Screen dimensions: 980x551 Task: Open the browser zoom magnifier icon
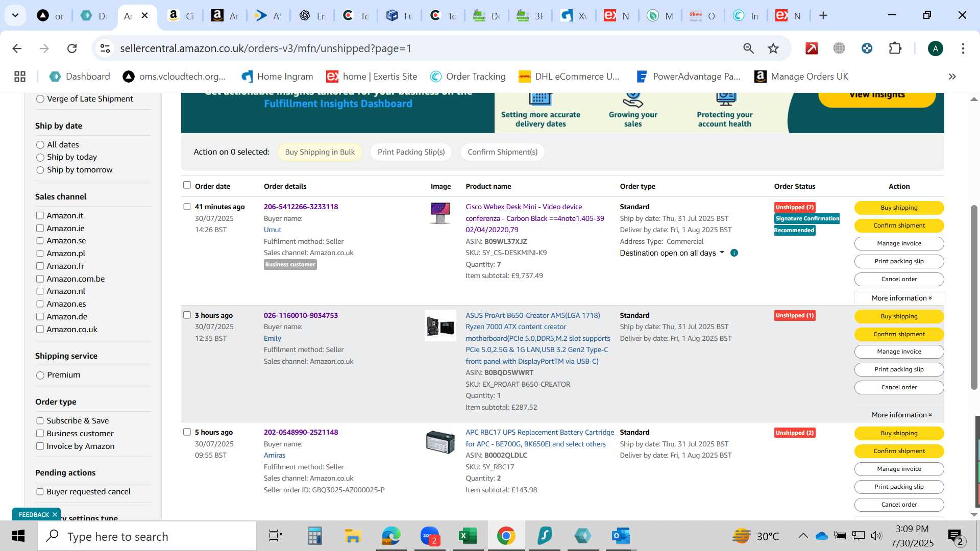click(x=748, y=48)
